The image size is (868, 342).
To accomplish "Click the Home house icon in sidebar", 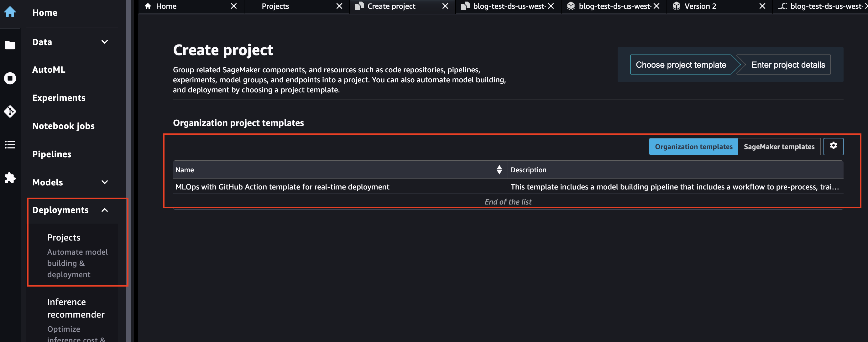I will pos(10,12).
